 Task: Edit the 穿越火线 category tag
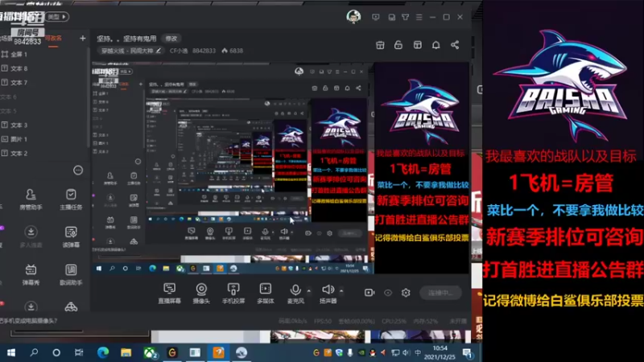[x=130, y=51]
